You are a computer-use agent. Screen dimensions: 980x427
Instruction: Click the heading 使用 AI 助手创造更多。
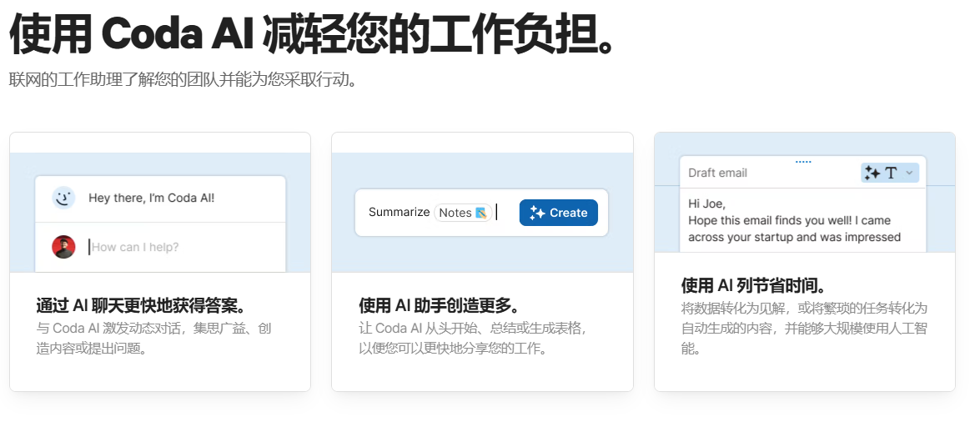[440, 306]
